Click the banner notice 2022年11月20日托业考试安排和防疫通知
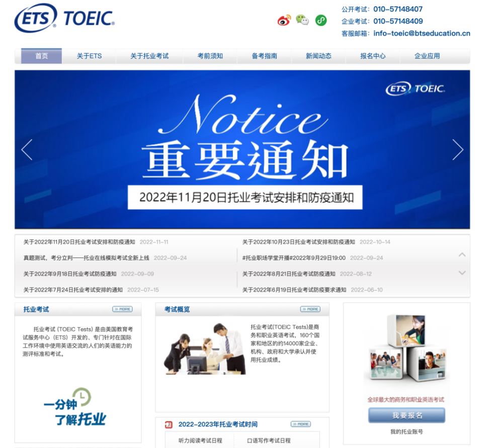Viewport: 503px width, 448px height. coord(245,197)
